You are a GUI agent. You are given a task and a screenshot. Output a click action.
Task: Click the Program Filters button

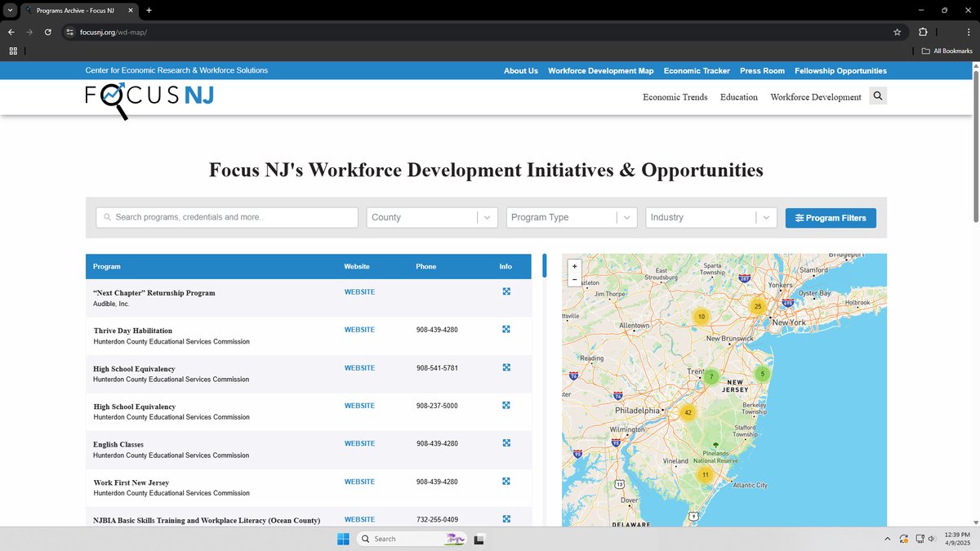pos(831,218)
